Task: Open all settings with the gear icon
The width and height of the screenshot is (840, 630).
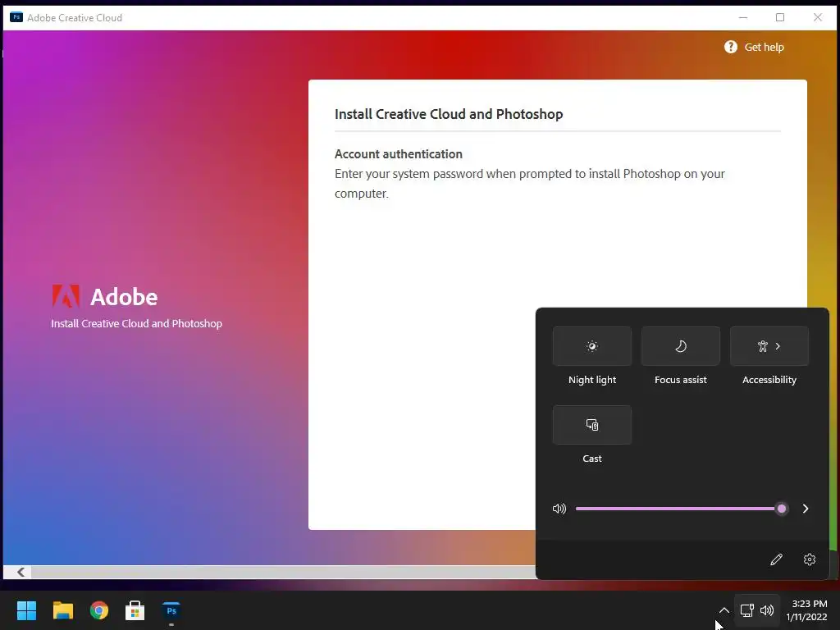Action: click(810, 559)
